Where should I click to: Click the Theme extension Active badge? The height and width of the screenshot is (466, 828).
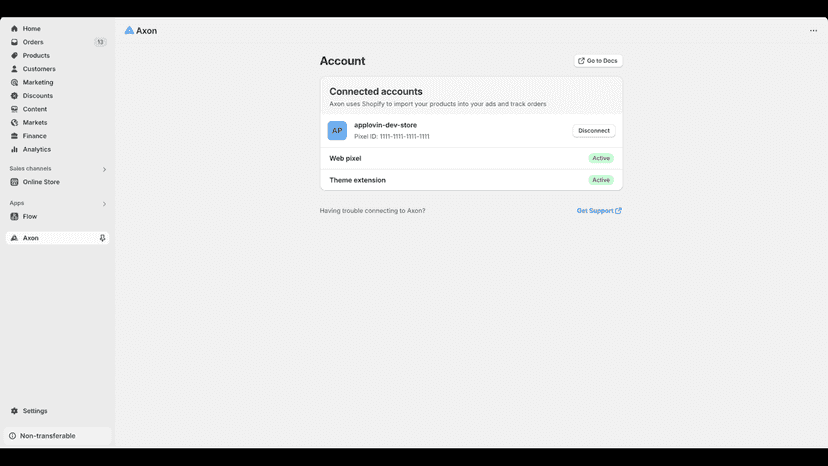pyautogui.click(x=601, y=180)
